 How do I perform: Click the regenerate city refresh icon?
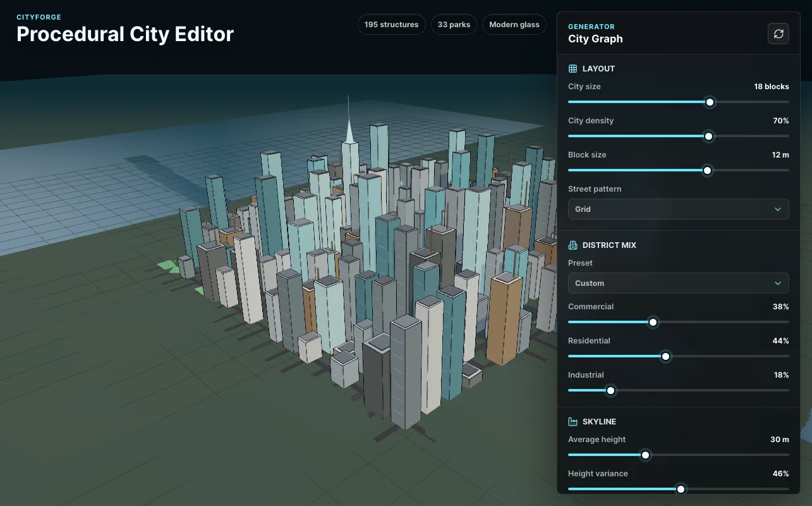coord(779,34)
